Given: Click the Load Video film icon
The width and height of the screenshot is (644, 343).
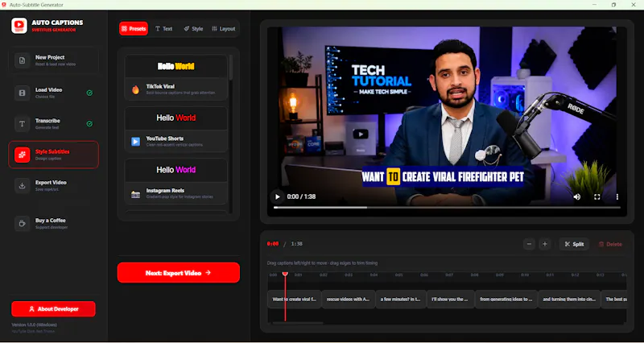Looking at the screenshot, I should pos(23,93).
